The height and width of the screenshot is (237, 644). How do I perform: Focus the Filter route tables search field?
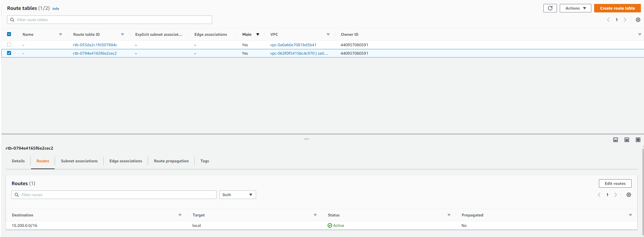110,20
